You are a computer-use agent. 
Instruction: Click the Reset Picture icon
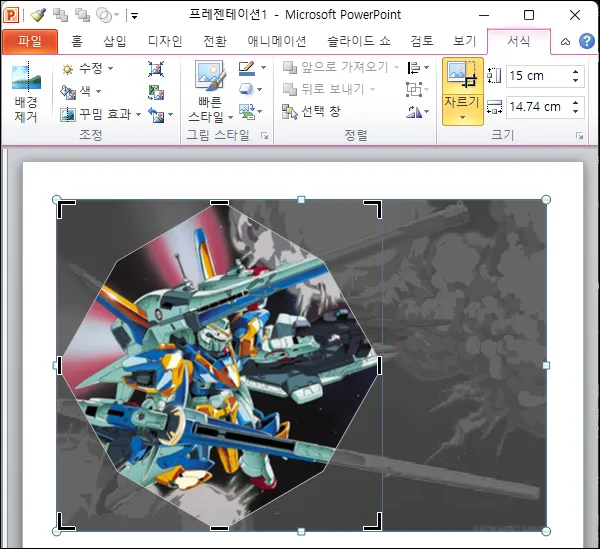(x=156, y=115)
